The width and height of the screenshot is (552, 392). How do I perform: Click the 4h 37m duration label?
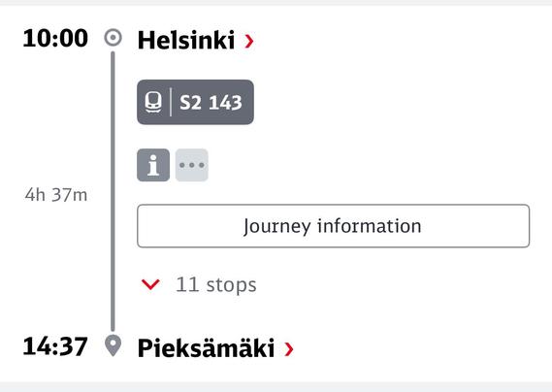(x=56, y=195)
